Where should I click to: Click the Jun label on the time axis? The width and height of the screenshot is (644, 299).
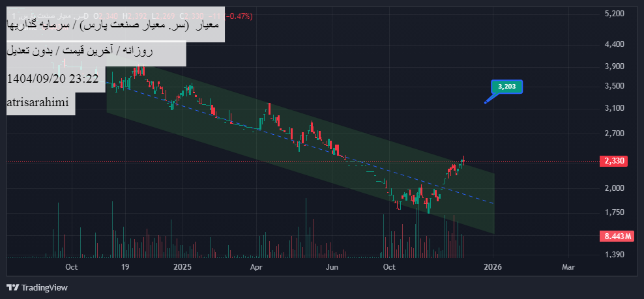332,266
